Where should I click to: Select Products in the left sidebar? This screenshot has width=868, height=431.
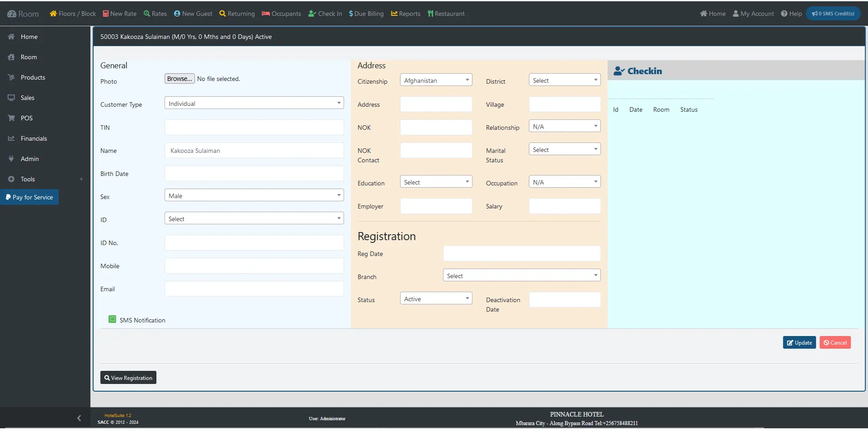[33, 77]
